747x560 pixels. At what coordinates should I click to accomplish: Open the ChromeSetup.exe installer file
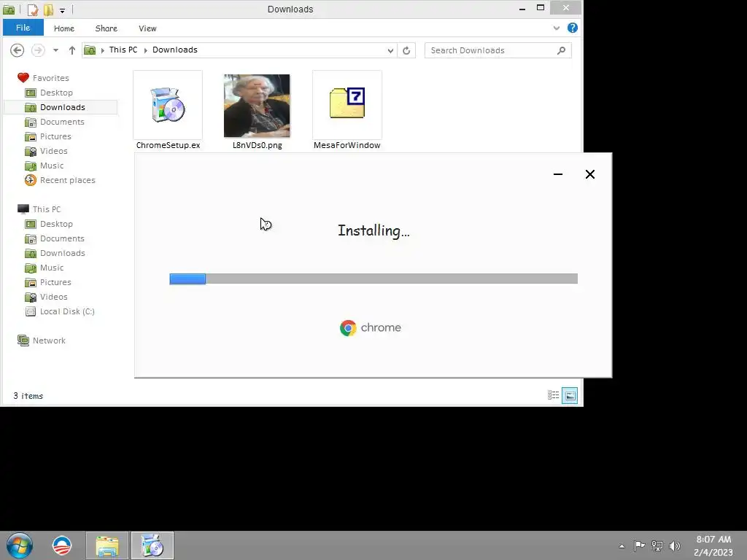tap(168, 111)
